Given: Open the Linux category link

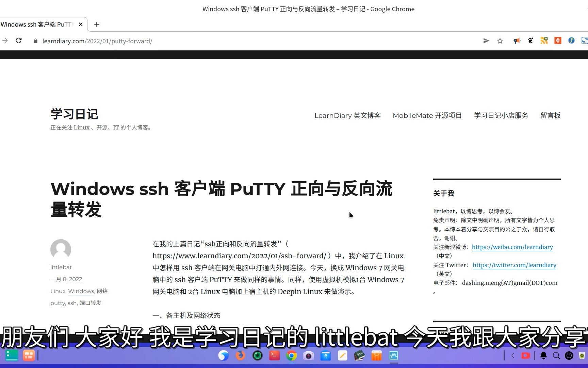Looking at the screenshot, I should tap(58, 291).
